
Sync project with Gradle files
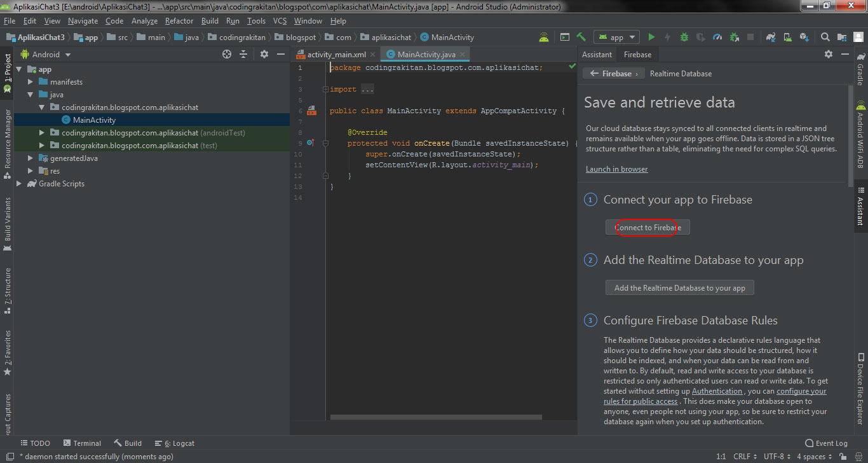coord(770,37)
